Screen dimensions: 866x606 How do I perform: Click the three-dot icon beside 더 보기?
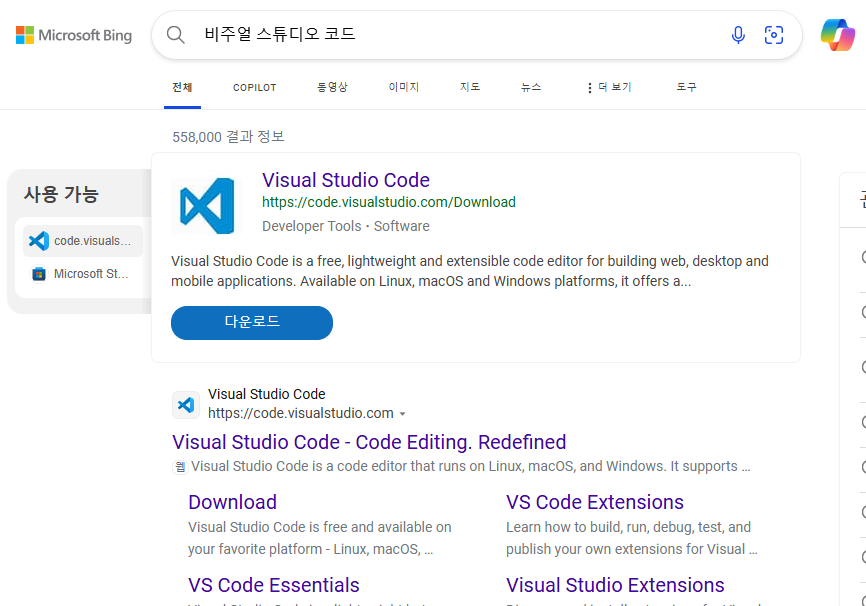(x=589, y=88)
